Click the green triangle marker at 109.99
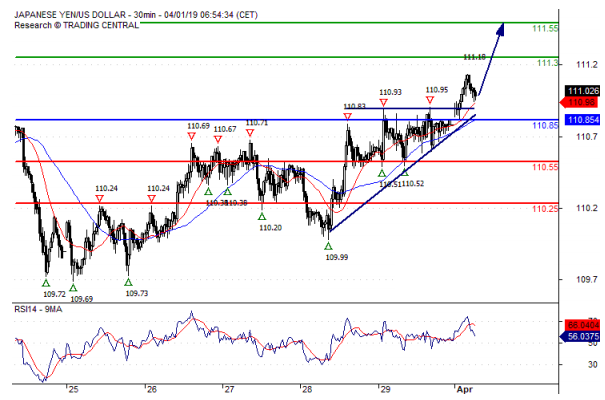Viewport: 605px width, 400px height. point(328,245)
